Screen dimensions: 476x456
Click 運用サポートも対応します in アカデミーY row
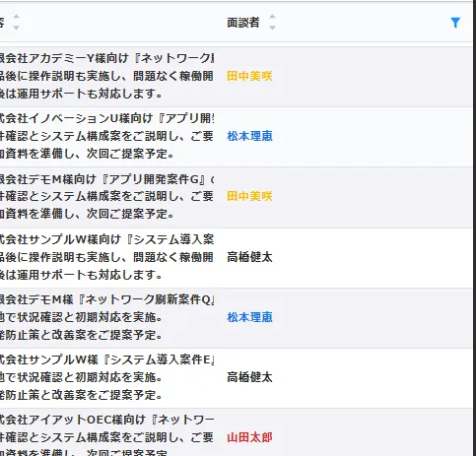(x=81, y=94)
